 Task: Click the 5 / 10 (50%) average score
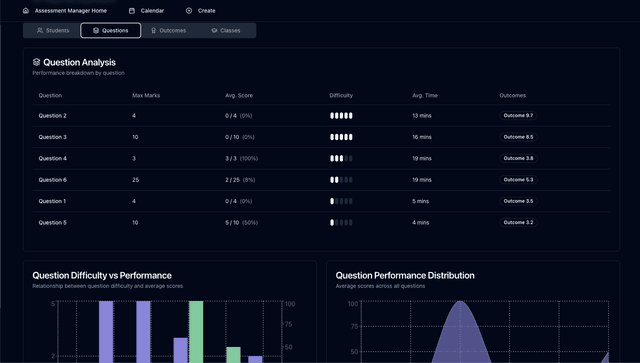click(x=242, y=223)
